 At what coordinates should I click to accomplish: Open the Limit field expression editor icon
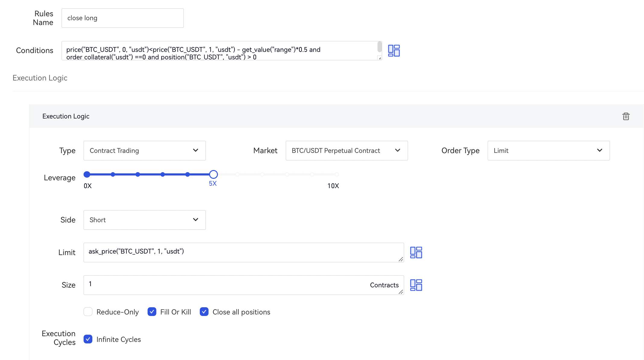pyautogui.click(x=416, y=252)
